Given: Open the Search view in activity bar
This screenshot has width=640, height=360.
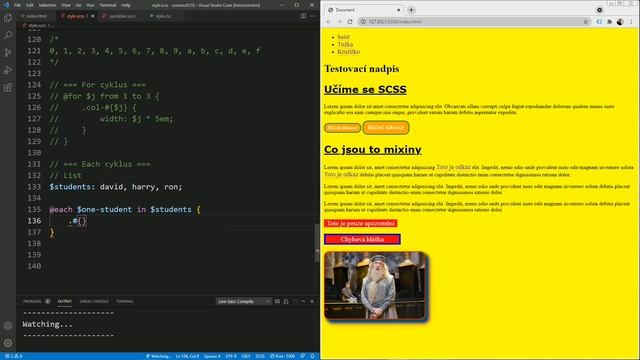Looking at the screenshot, I should pos(8,35).
